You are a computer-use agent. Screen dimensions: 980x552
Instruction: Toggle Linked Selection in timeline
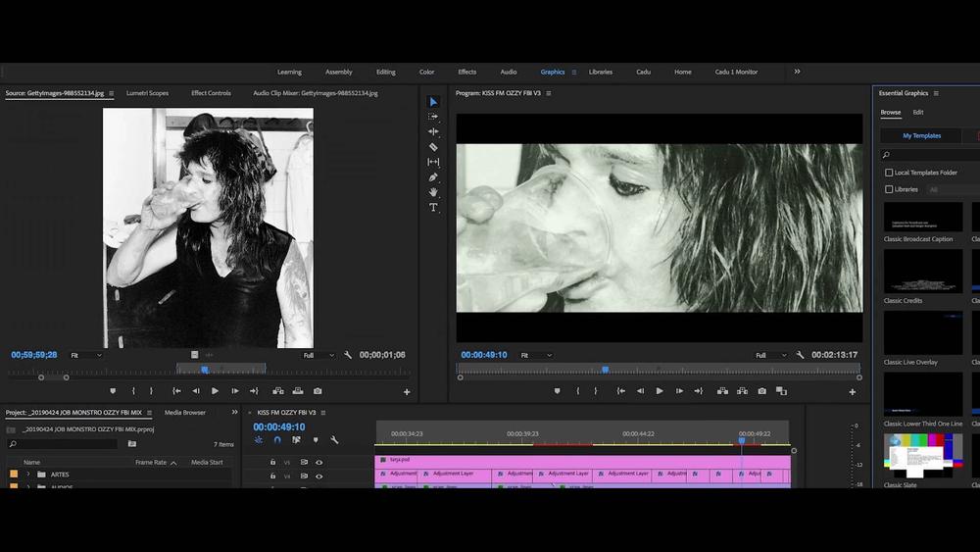point(296,440)
